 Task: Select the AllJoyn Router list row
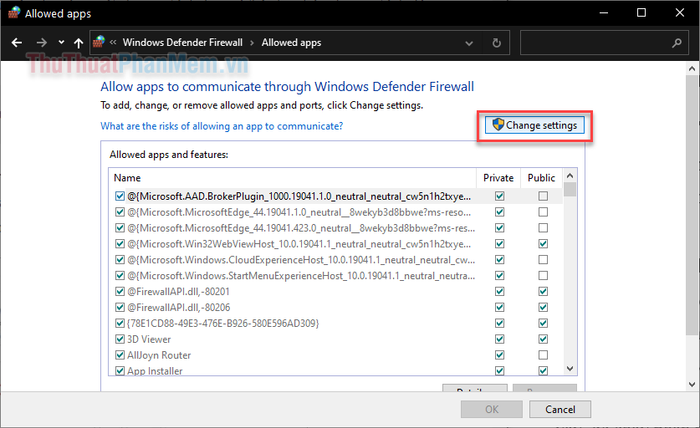336,355
